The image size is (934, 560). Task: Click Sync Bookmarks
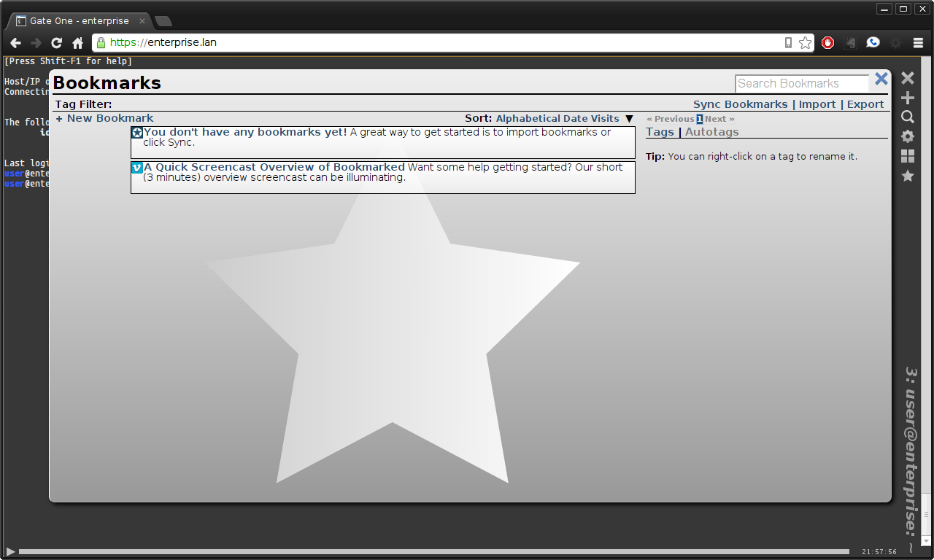(x=741, y=104)
